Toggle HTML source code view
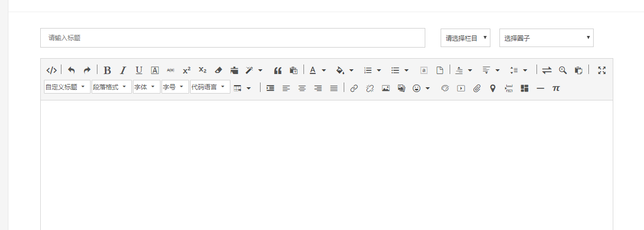Viewport: 644px width, 230px height. pos(51,70)
